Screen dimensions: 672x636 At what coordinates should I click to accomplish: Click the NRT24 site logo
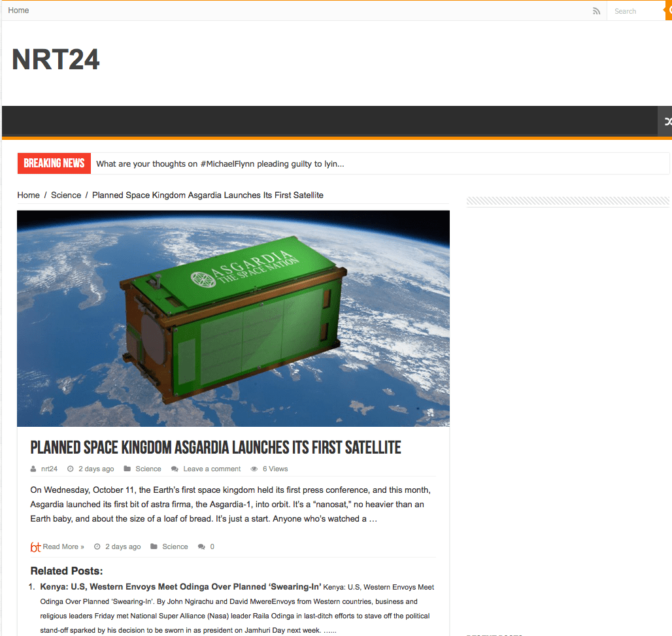pos(56,60)
